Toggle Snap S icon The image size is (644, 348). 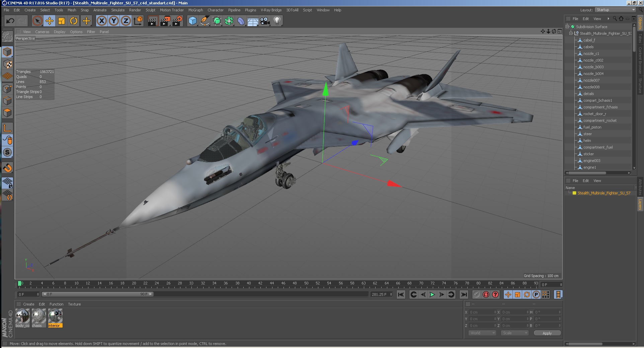pos(7,152)
